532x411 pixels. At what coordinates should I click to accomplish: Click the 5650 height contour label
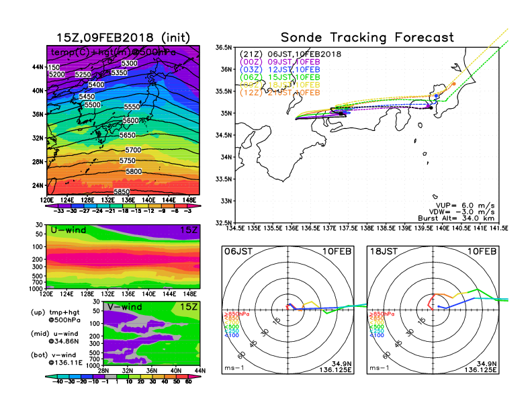click(x=128, y=135)
